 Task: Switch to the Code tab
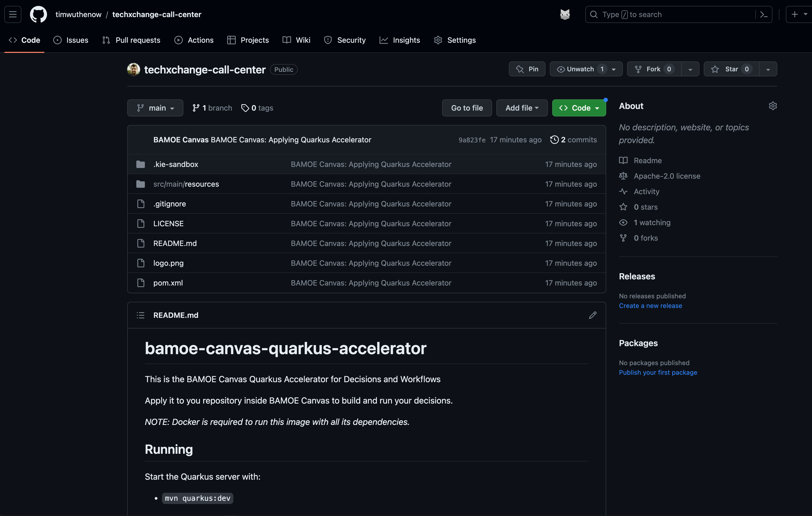click(x=24, y=40)
